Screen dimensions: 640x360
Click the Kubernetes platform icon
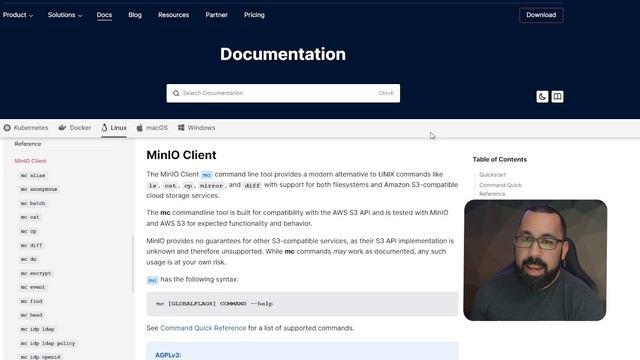(x=7, y=128)
